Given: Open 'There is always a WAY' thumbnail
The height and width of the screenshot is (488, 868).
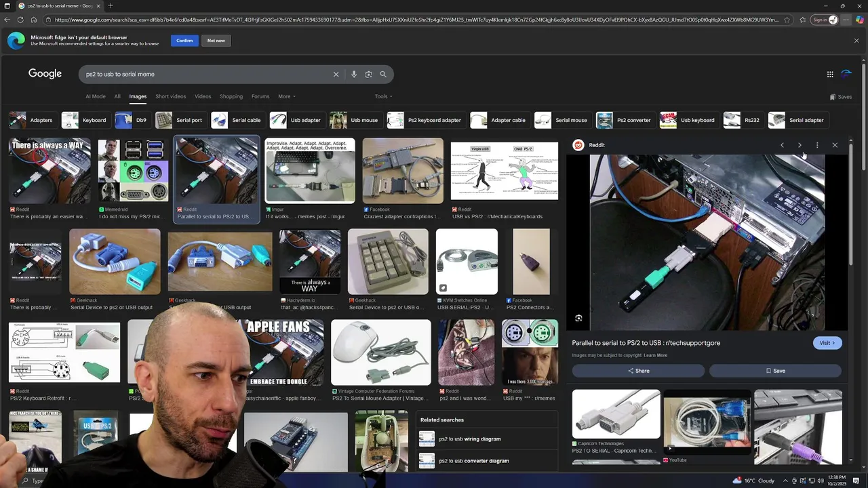Looking at the screenshot, I should [x=50, y=170].
